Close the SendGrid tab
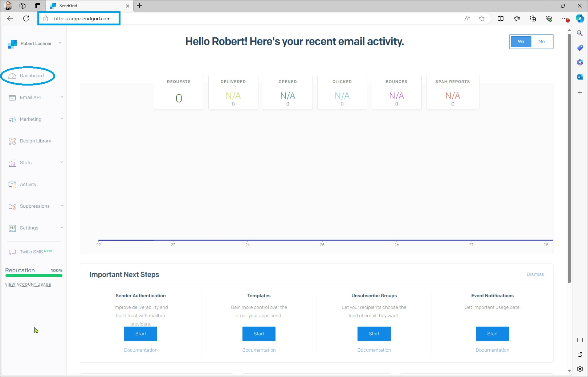 127,6
